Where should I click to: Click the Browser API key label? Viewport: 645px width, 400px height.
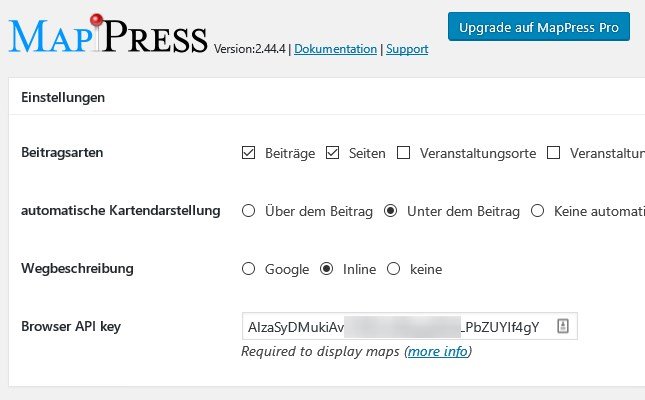[71, 326]
